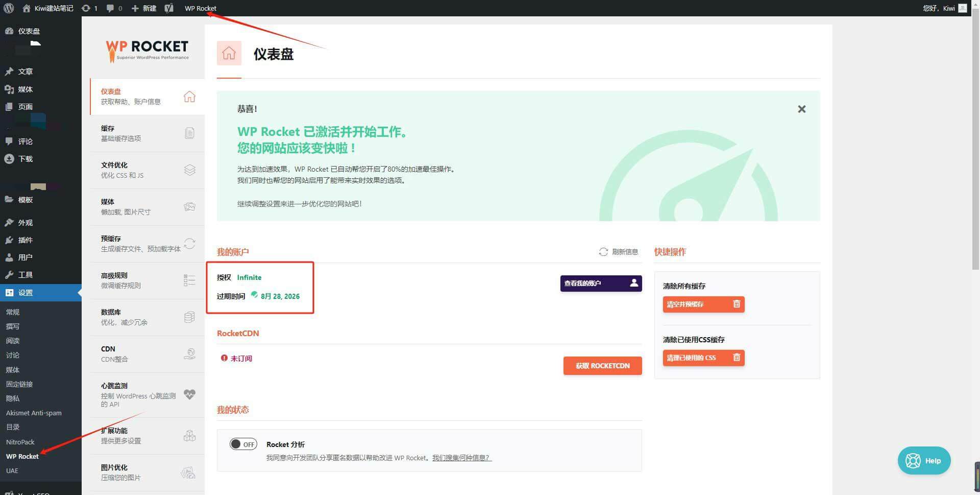Viewport: 980px width, 495px height.
Task: Open user profile 您好, Kiwi
Action: coord(944,8)
